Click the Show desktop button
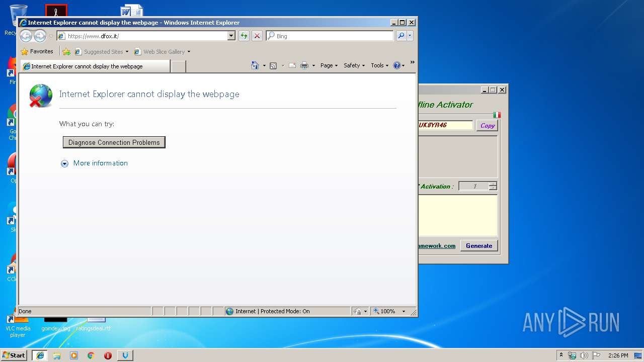The height and width of the screenshot is (362, 644). pyautogui.click(x=639, y=355)
